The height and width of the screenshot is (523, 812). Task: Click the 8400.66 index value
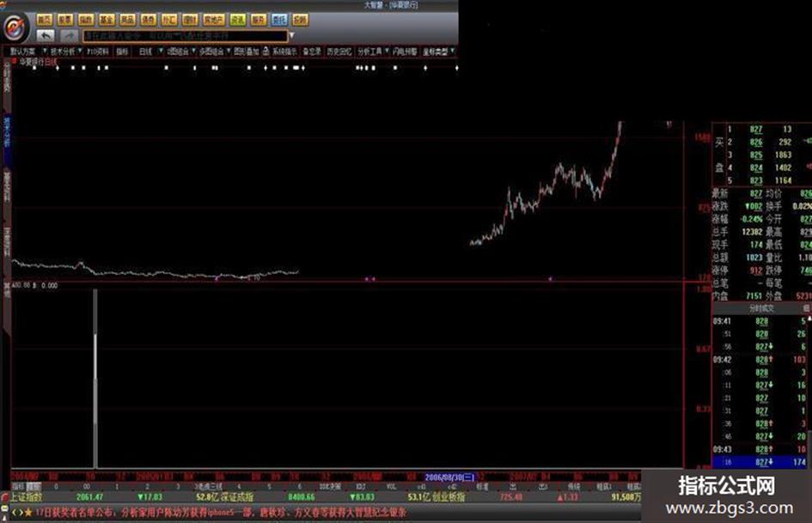click(x=302, y=497)
